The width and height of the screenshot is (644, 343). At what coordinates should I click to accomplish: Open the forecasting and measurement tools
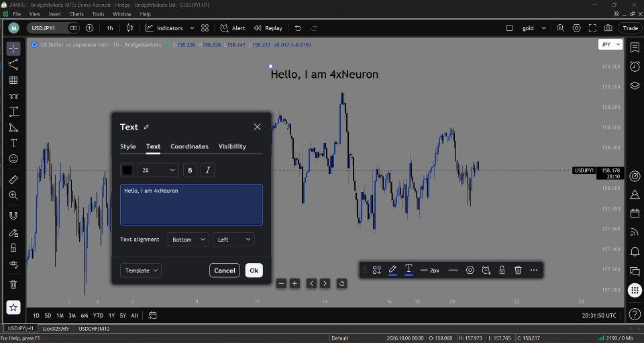tap(13, 111)
